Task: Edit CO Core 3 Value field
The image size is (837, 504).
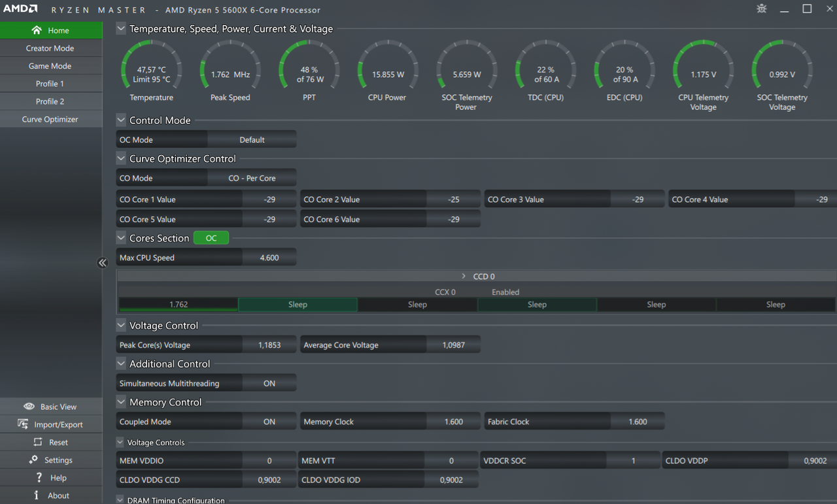Action: (638, 199)
